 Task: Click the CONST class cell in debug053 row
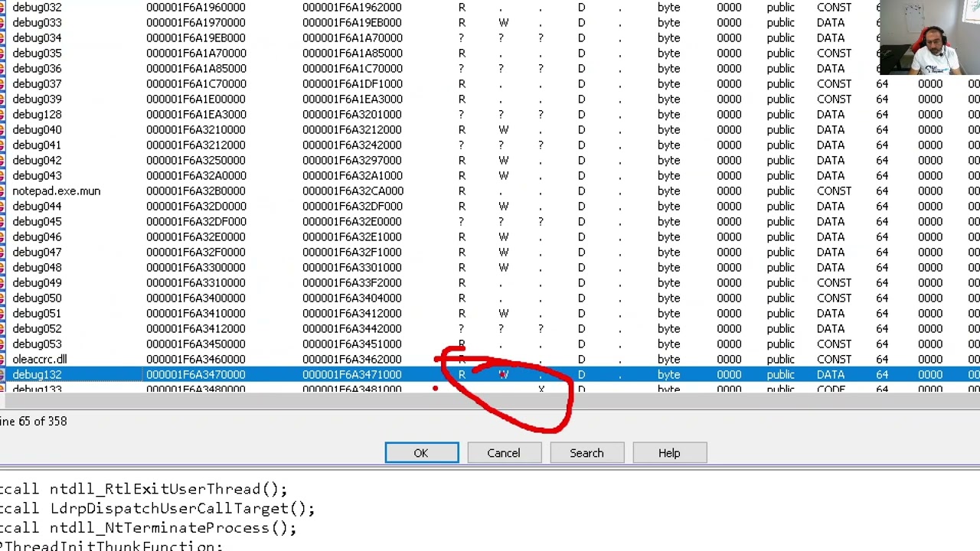point(834,344)
